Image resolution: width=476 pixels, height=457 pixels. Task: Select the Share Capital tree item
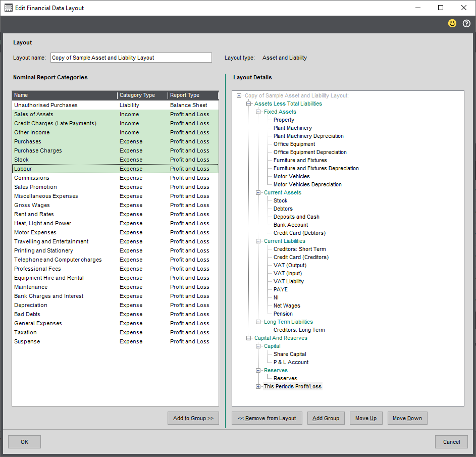pyautogui.click(x=290, y=354)
